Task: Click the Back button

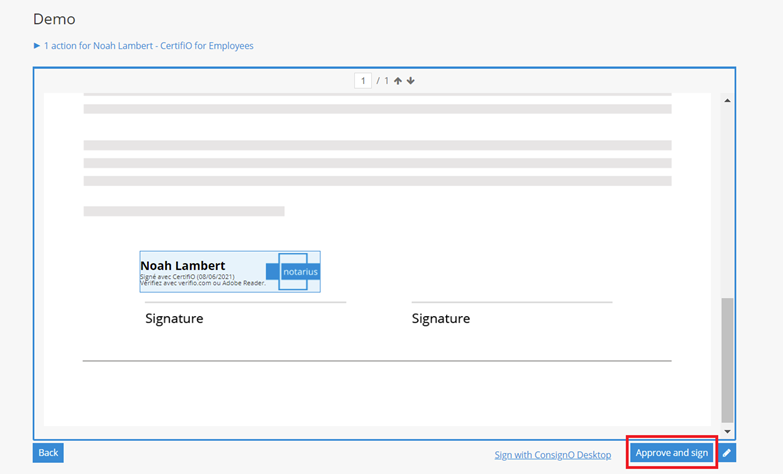Action: tap(48, 453)
